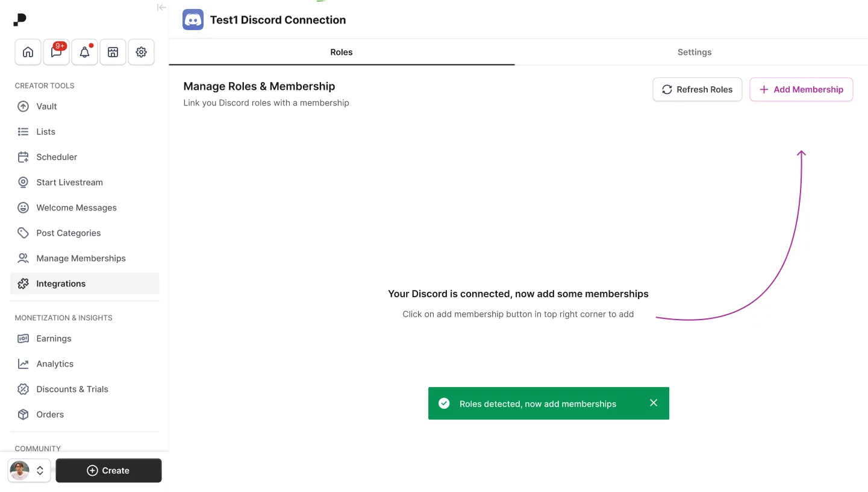Open settings from the top toolbar
The width and height of the screenshot is (868, 492).
(x=141, y=52)
